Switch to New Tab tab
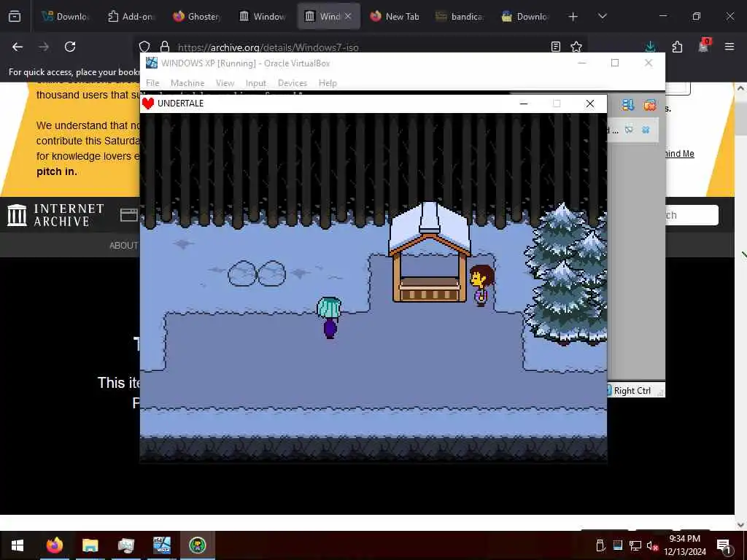 [x=395, y=17]
